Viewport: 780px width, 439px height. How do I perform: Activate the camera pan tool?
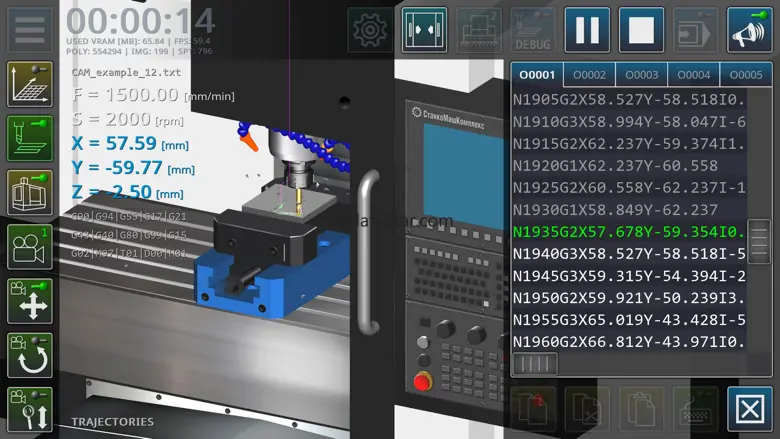pyautogui.click(x=29, y=301)
